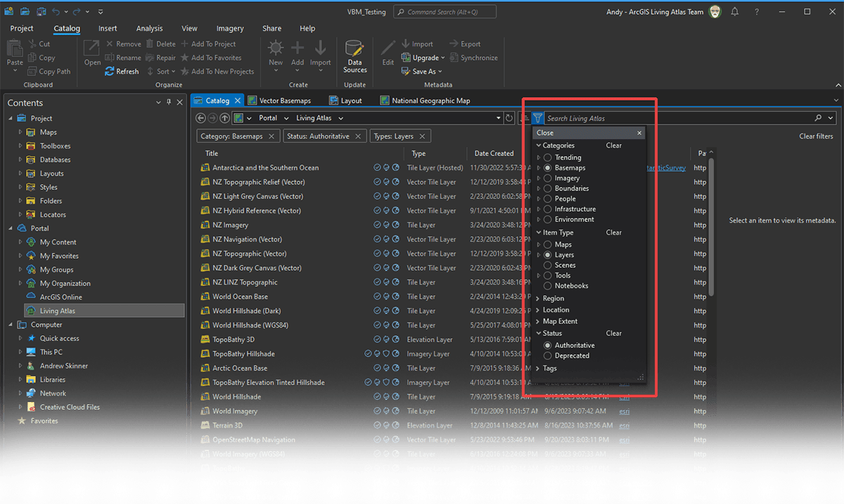Click the Add plus icon in Create group
Screen dimensions: 844x504
[x=298, y=48]
